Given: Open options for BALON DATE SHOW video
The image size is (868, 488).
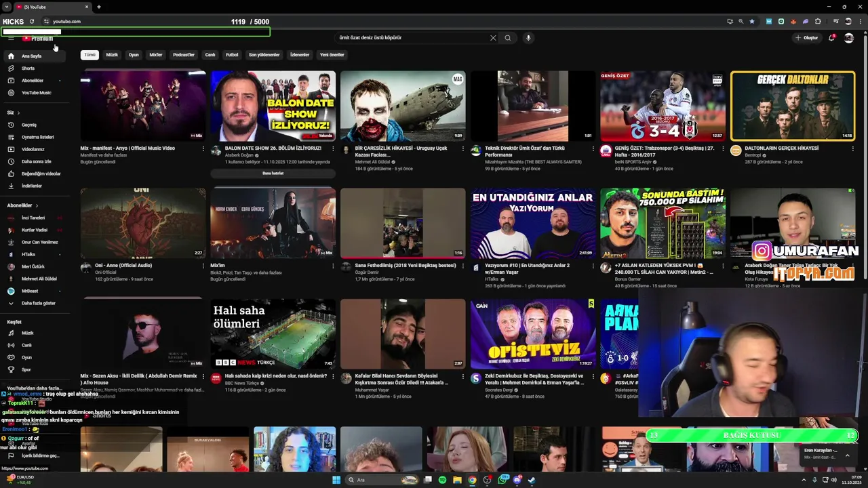Looking at the screenshot, I should click(332, 148).
